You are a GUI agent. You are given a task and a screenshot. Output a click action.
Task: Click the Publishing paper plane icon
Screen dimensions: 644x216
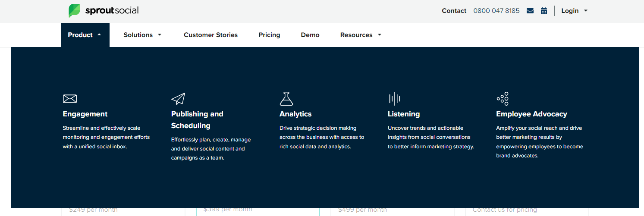(x=178, y=99)
